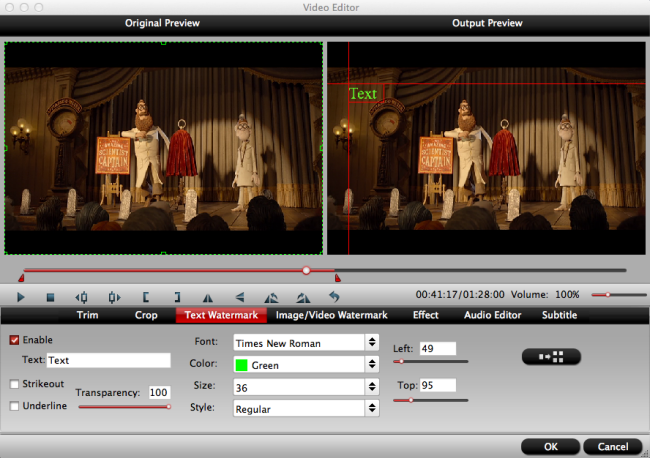The image size is (650, 458).
Task: Set trim end with right bracket icon
Action: (x=177, y=297)
